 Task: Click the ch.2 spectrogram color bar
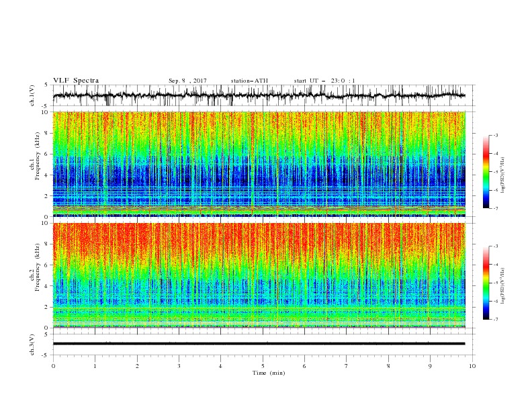click(x=486, y=283)
